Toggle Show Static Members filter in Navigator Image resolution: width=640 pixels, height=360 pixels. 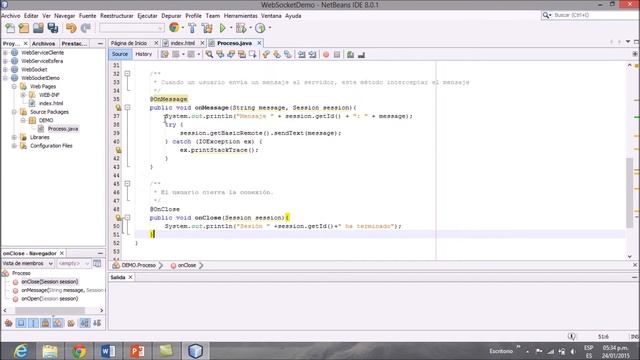coord(33,323)
